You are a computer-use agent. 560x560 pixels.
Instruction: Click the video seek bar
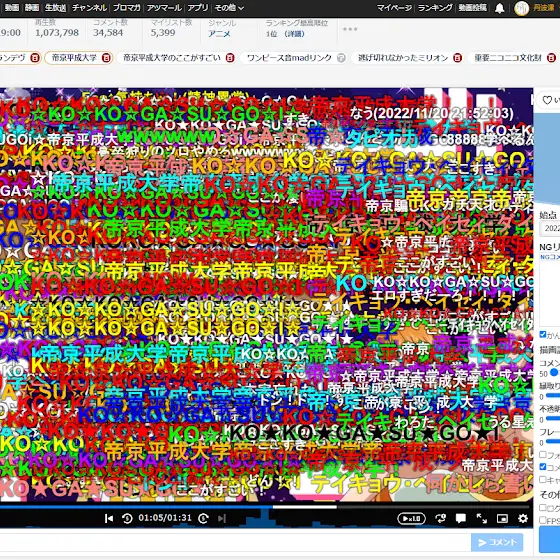click(265, 507)
